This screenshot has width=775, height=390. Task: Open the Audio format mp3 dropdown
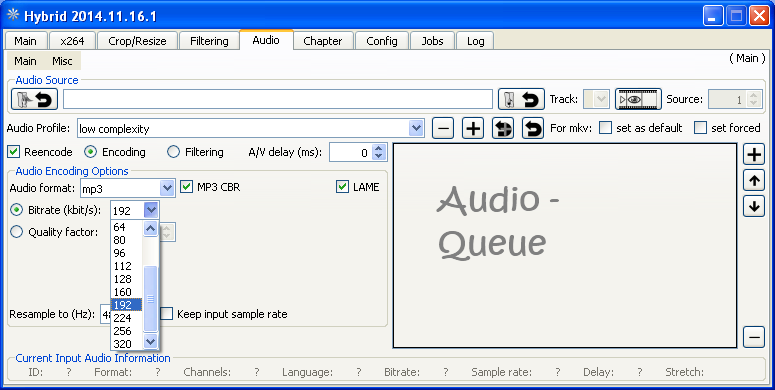coord(167,188)
